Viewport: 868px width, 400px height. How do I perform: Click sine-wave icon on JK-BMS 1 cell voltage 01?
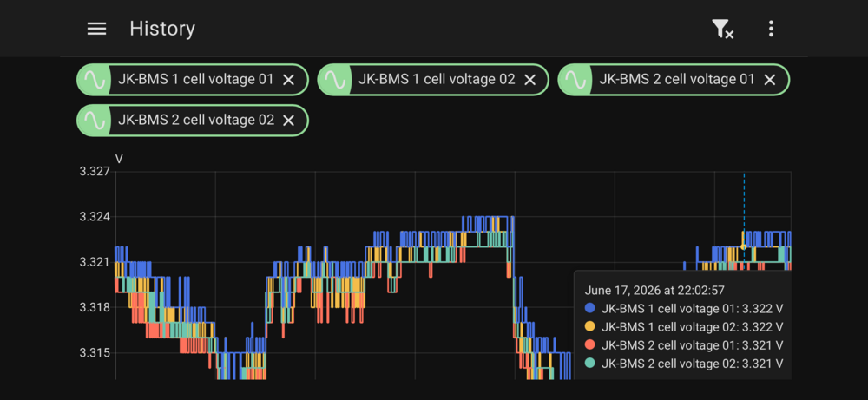94,80
